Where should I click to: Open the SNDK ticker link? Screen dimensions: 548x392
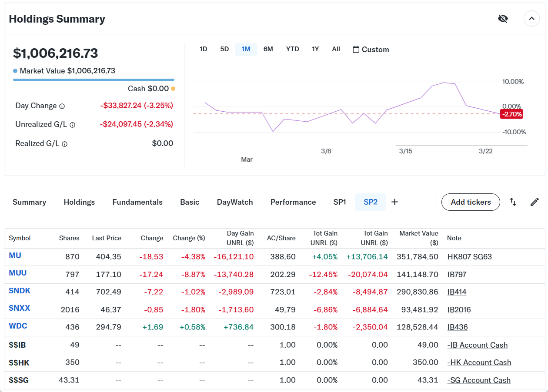pos(20,291)
